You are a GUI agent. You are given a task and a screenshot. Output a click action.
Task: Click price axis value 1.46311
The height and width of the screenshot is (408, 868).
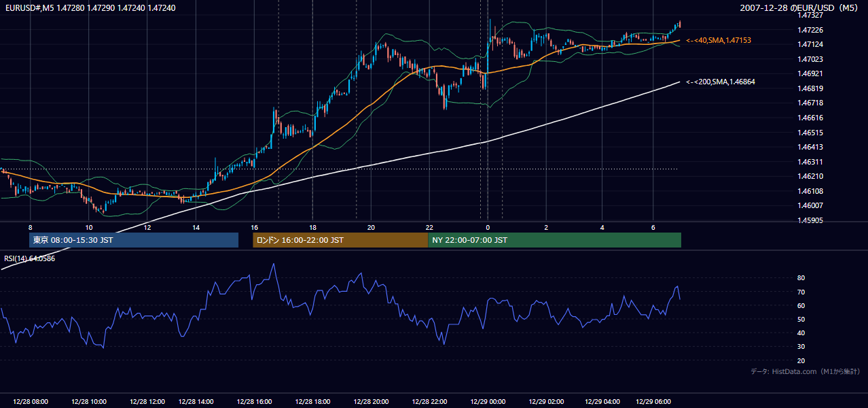pyautogui.click(x=811, y=162)
